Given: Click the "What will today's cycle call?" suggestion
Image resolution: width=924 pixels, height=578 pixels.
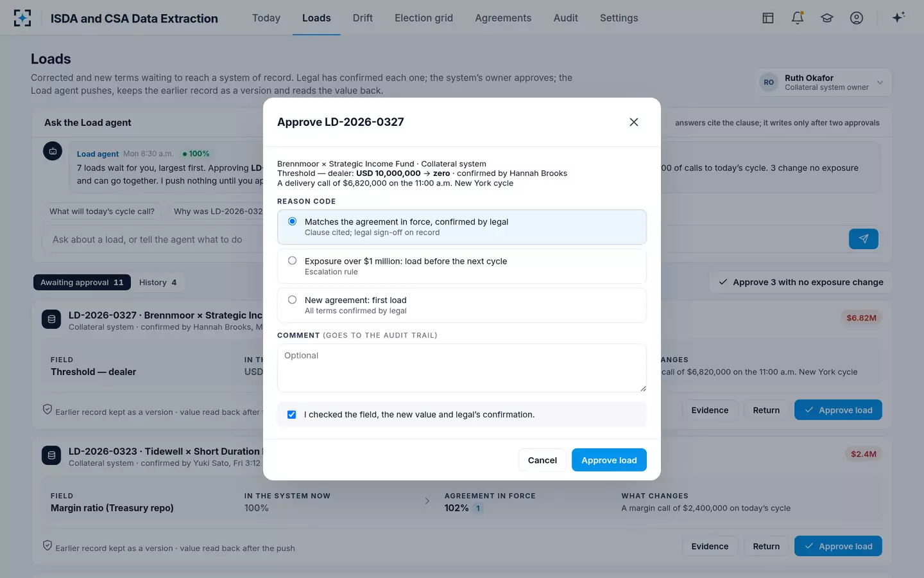Looking at the screenshot, I should tap(102, 211).
